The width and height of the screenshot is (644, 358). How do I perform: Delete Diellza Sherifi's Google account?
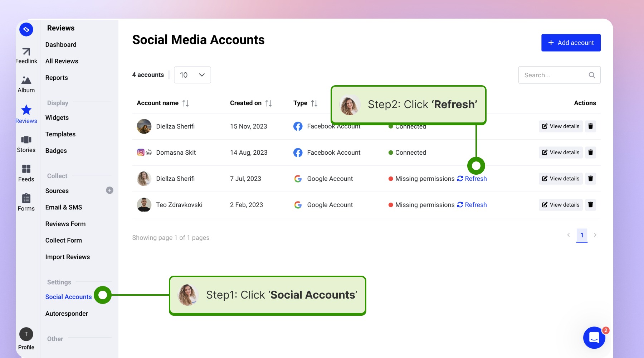(x=590, y=179)
